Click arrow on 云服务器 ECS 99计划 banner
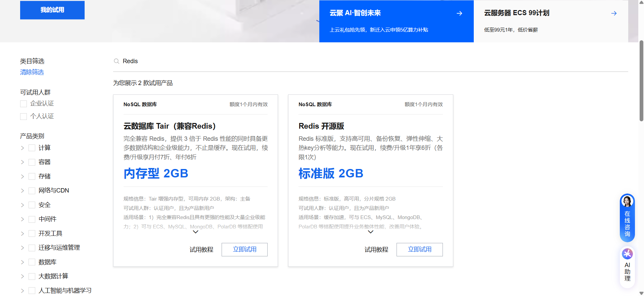This screenshot has height=296, width=644. tap(614, 13)
